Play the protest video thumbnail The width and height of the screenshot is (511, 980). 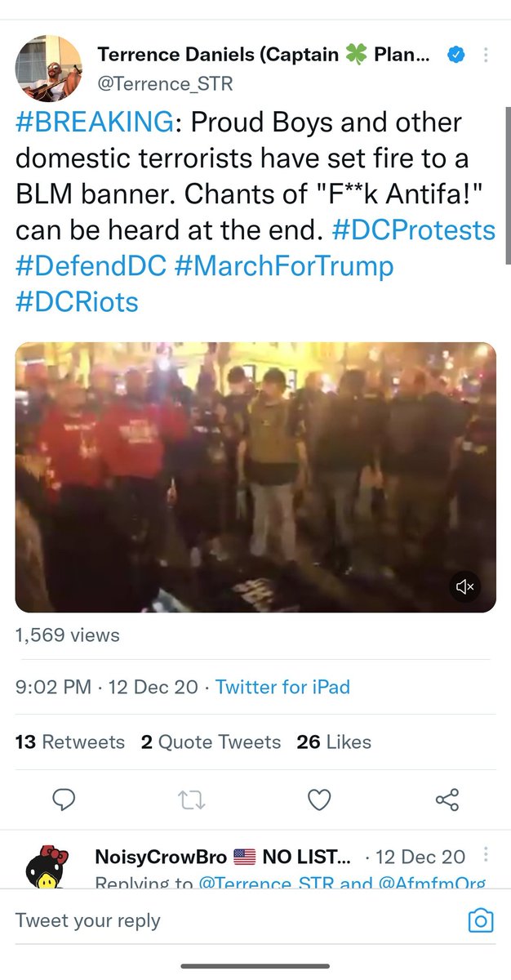(255, 477)
